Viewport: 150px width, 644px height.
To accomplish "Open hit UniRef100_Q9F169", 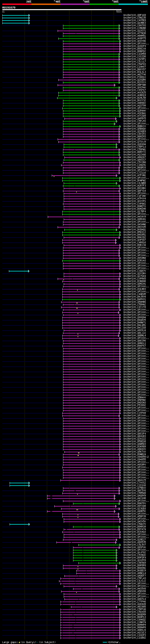I will tap(135, 15).
